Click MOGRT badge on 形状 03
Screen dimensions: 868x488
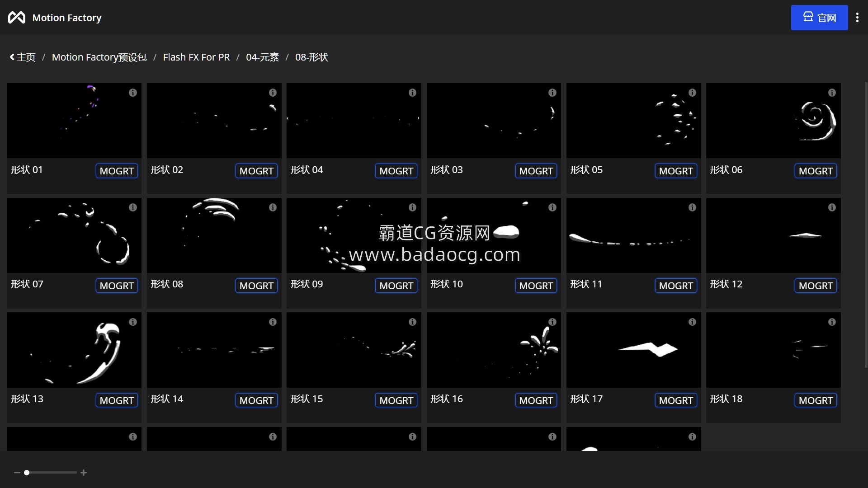[x=536, y=171]
